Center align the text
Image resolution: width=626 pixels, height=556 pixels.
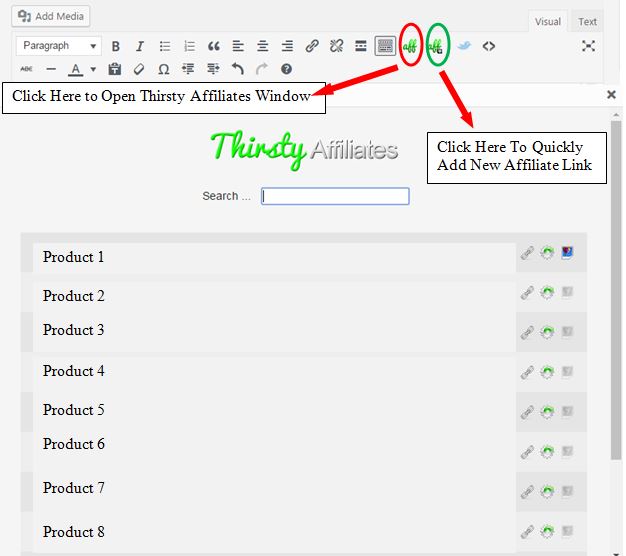pyautogui.click(x=262, y=46)
